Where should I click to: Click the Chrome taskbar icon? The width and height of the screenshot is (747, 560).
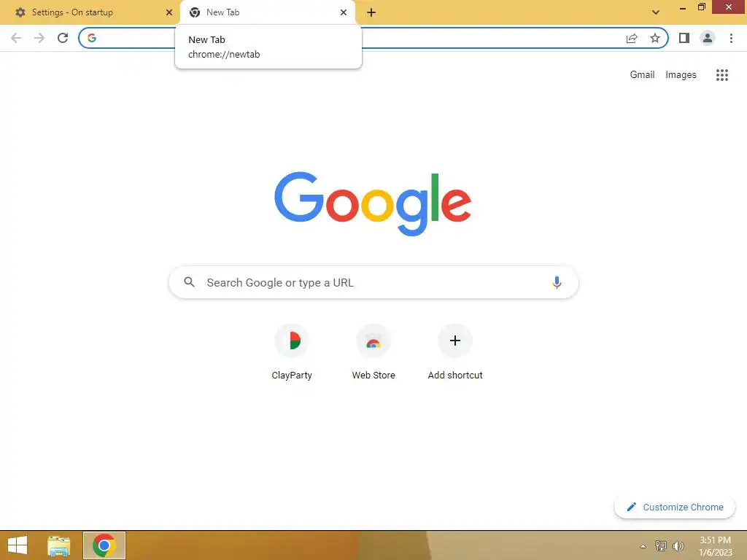[x=104, y=545]
